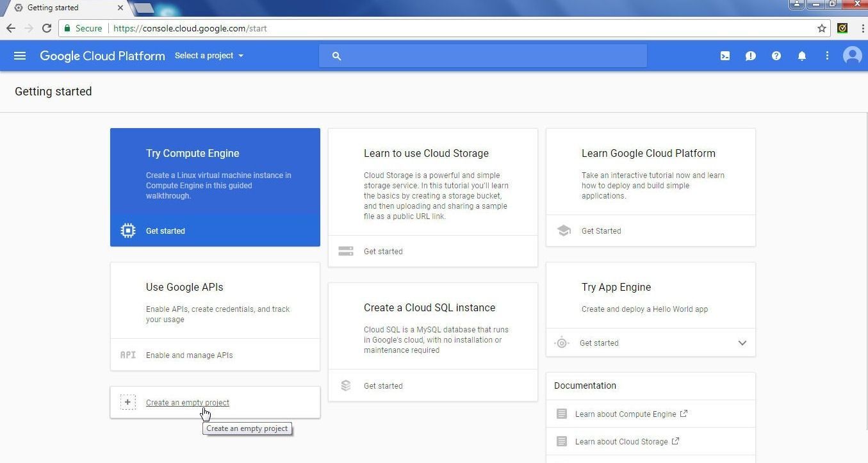Image resolution: width=868 pixels, height=463 pixels.
Task: Go back with browser back arrow
Action: click(11, 28)
